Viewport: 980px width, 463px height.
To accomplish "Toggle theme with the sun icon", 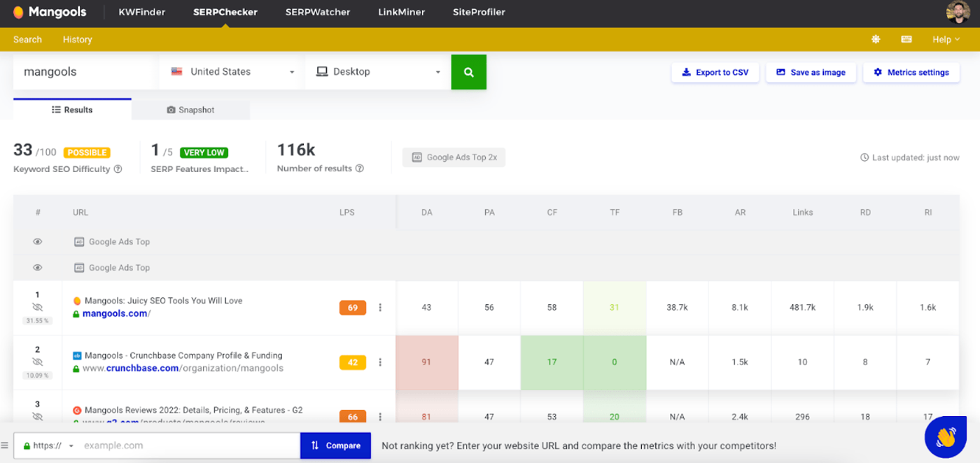I will [x=876, y=40].
